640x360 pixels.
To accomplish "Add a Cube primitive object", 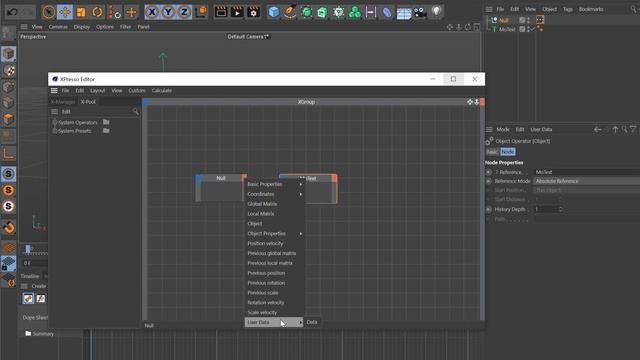I will pyautogui.click(x=274, y=12).
